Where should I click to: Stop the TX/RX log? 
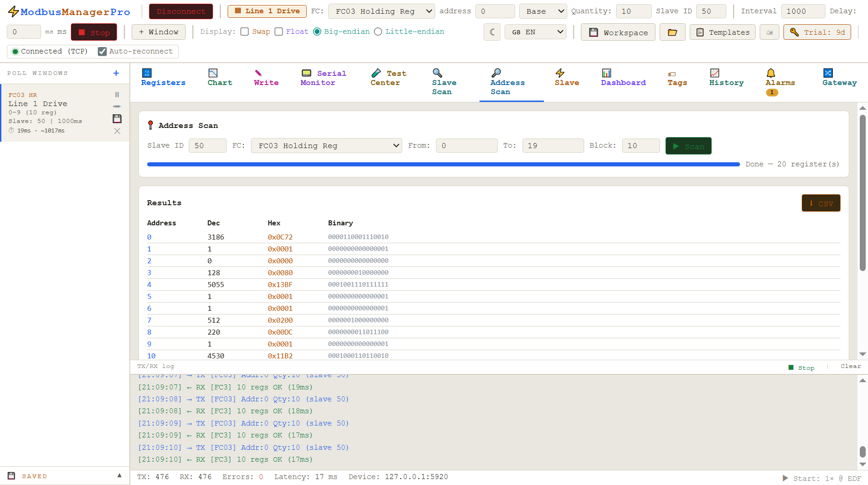(802, 368)
